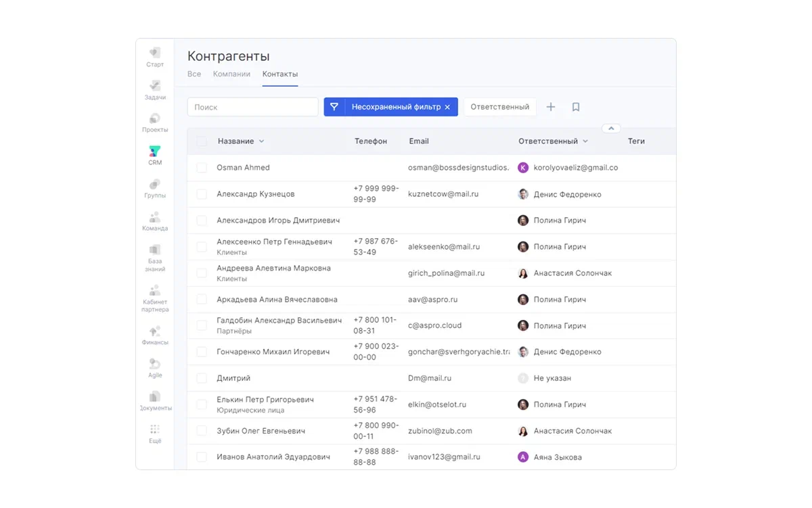This screenshot has height=508, width=812.
Task: Switch to the Все tab
Action: (194, 74)
